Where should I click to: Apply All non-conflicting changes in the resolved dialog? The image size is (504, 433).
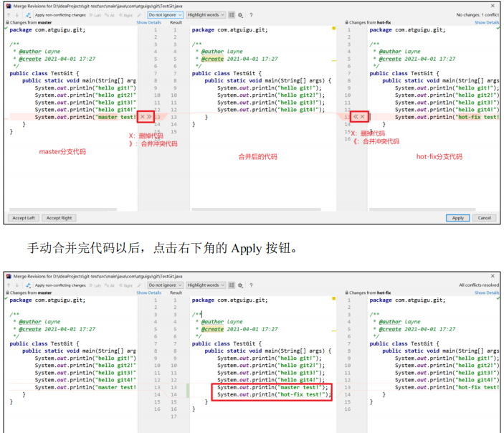tap(110, 285)
